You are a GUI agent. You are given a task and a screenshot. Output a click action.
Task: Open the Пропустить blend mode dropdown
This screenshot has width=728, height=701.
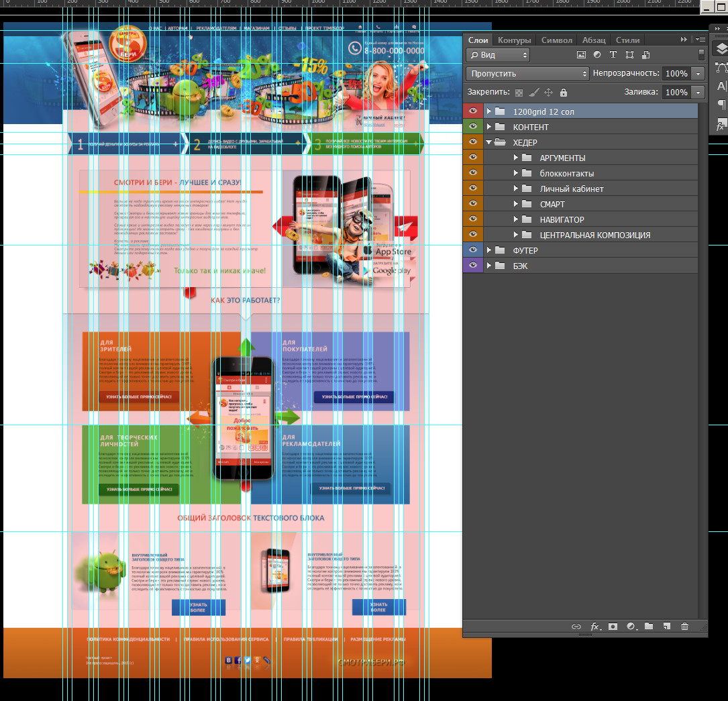[527, 73]
